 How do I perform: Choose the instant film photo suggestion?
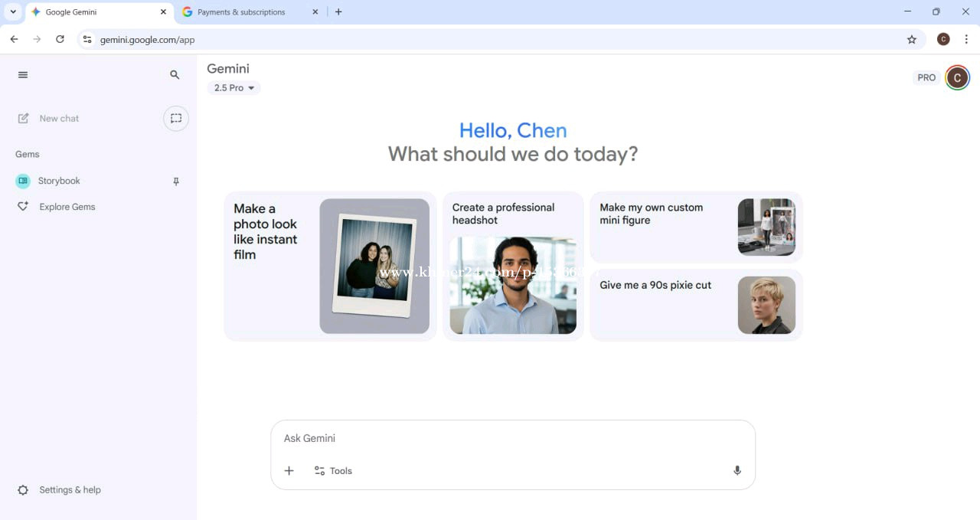330,266
